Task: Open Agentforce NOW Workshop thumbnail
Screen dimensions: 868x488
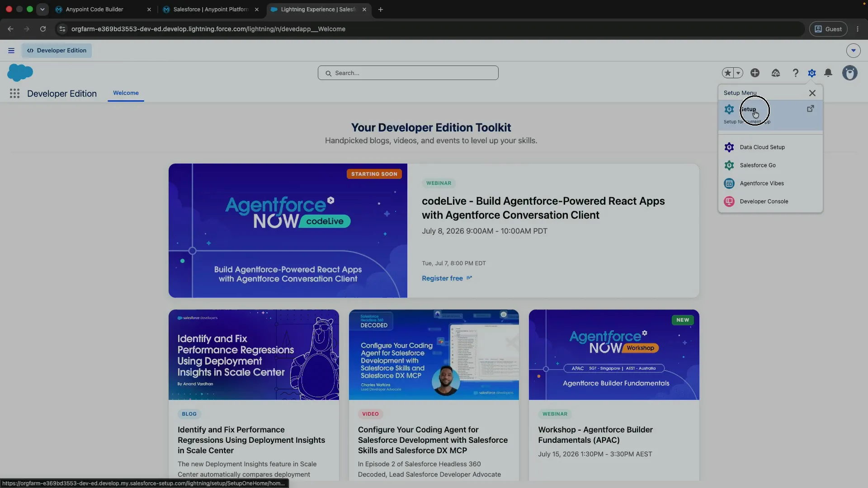Action: [x=614, y=355]
